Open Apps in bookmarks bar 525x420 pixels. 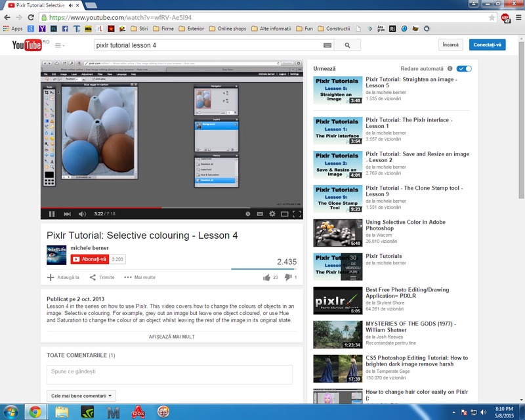[12, 29]
